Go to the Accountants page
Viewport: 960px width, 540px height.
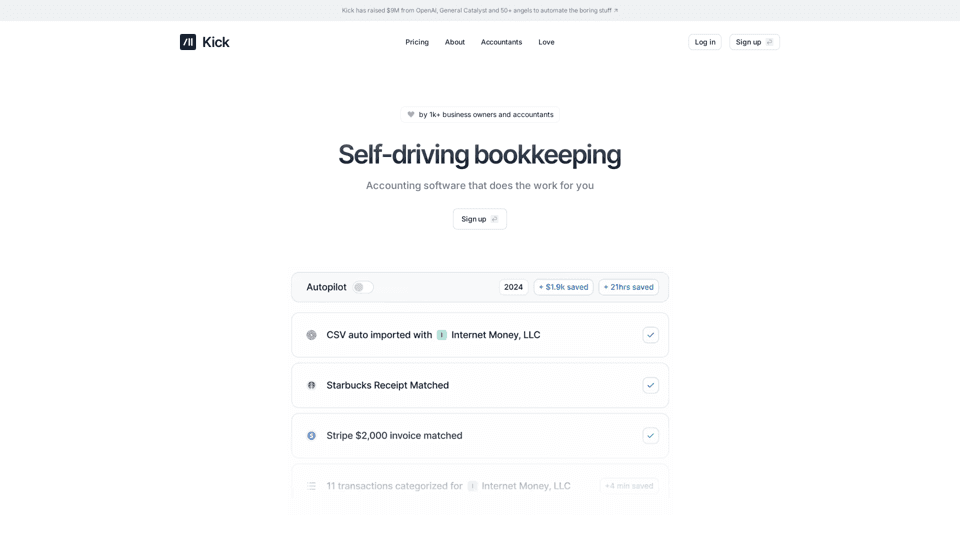[x=501, y=42]
